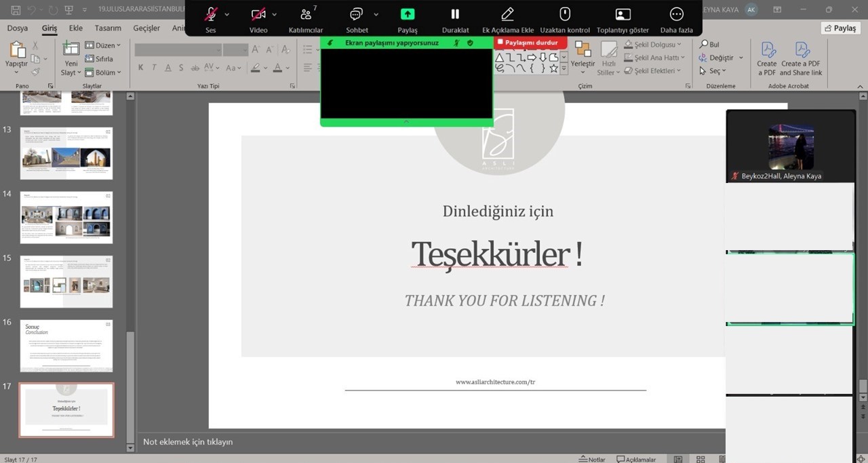Click the Toplantıyı göster icon
868x463 pixels.
pos(623,14)
